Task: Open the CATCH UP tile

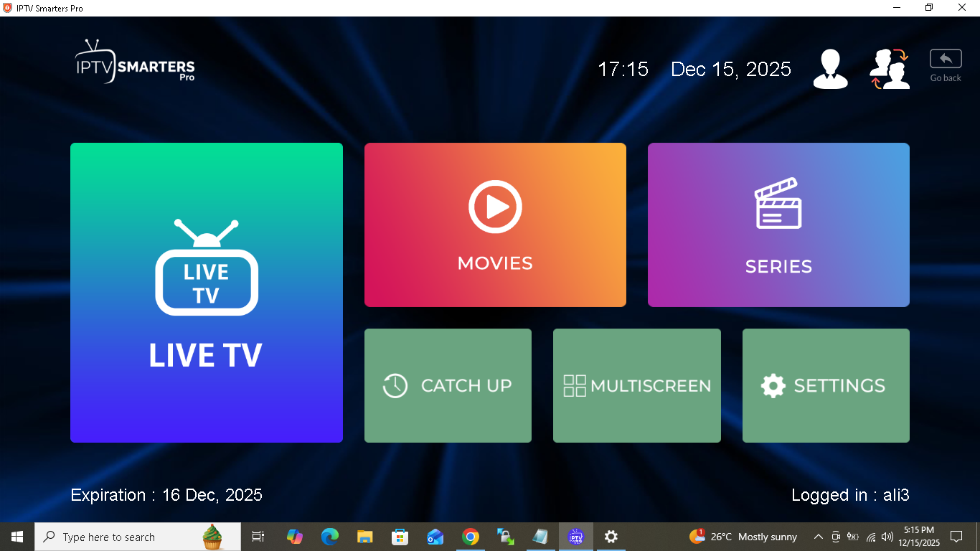Action: click(448, 385)
